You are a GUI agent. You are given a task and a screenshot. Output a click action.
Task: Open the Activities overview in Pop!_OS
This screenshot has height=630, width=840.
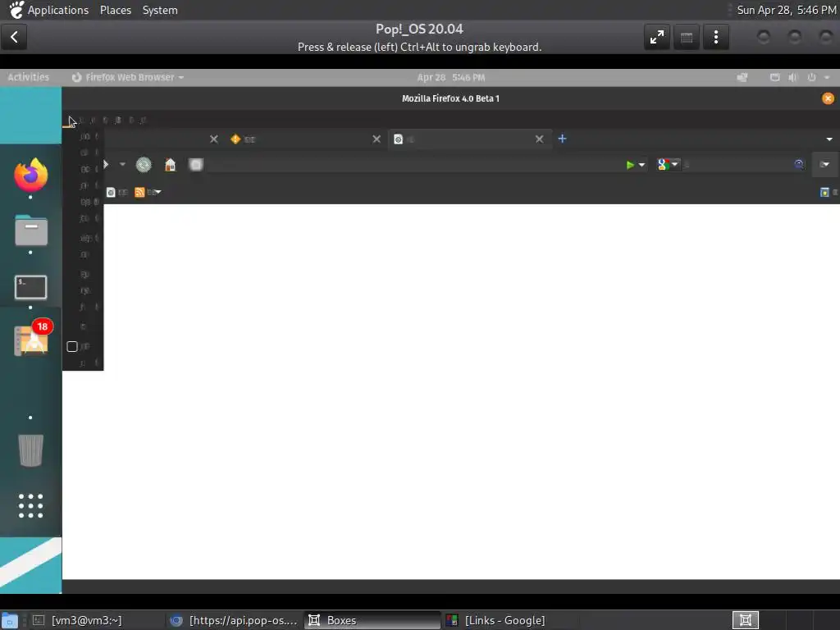tap(29, 77)
